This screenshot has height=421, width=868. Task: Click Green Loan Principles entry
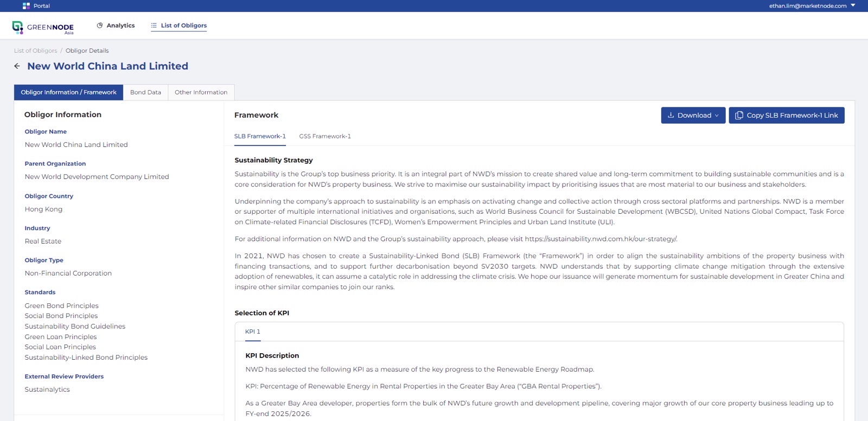click(x=61, y=337)
